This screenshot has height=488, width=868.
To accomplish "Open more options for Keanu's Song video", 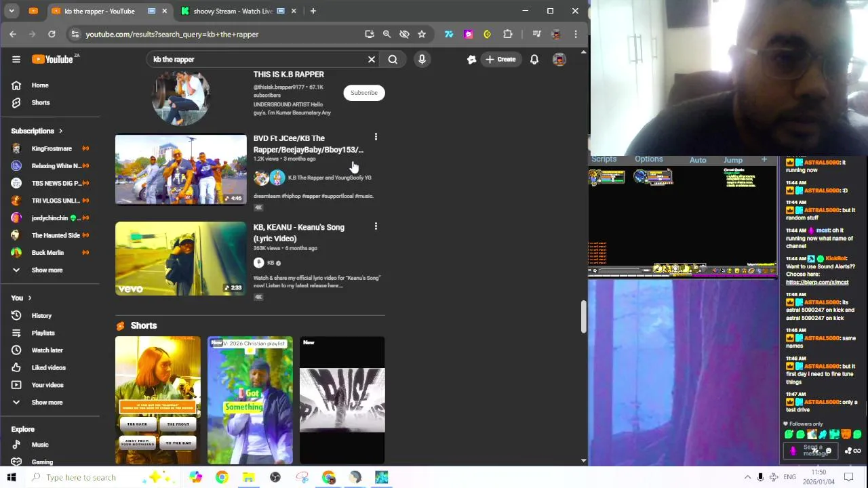I will 376,226.
